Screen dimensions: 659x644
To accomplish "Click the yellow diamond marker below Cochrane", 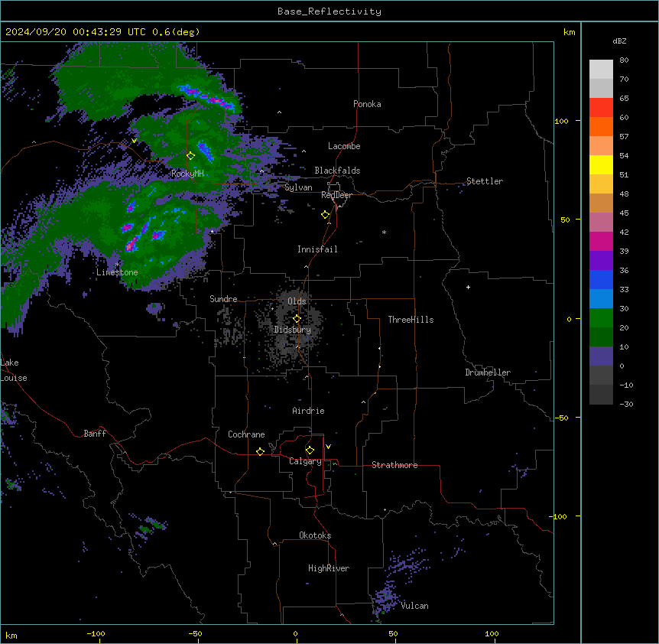I will point(260,451).
